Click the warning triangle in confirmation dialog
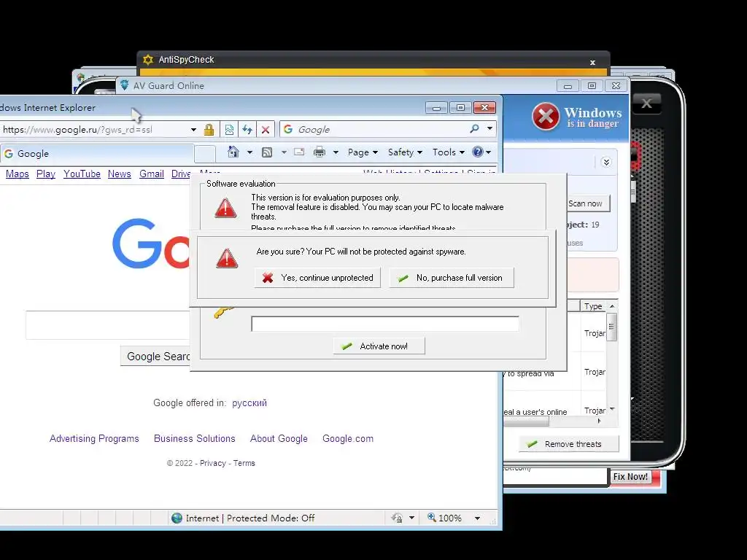This screenshot has width=747, height=560. coord(227,257)
